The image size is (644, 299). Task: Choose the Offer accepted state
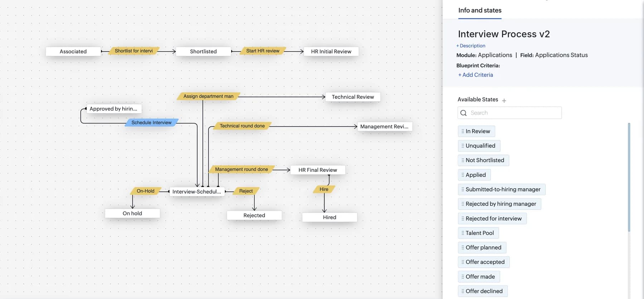[484, 262]
